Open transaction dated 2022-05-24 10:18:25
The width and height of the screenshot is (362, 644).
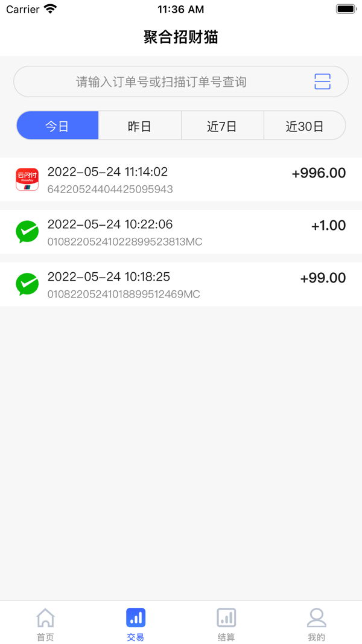181,284
